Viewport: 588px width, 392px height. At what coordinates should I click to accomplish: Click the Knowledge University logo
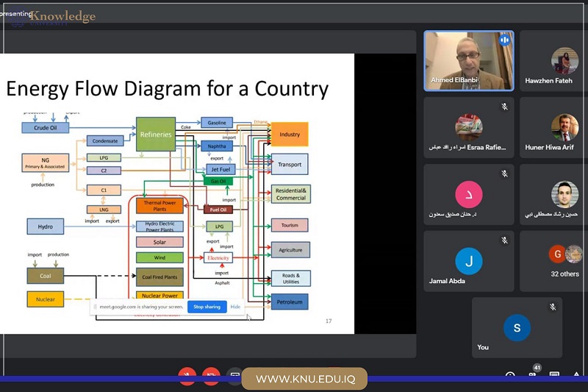[x=53, y=17]
